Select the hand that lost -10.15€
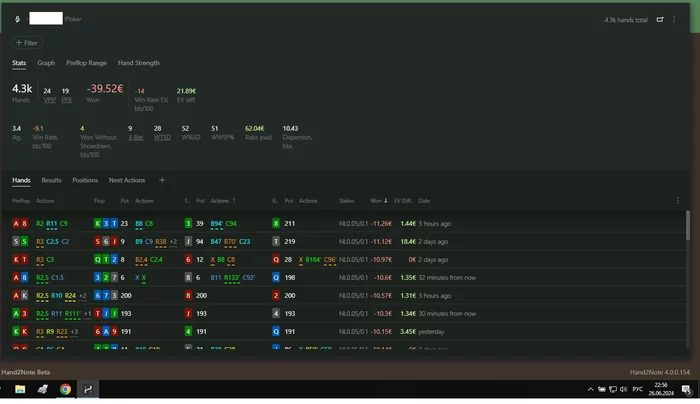 click(x=343, y=332)
